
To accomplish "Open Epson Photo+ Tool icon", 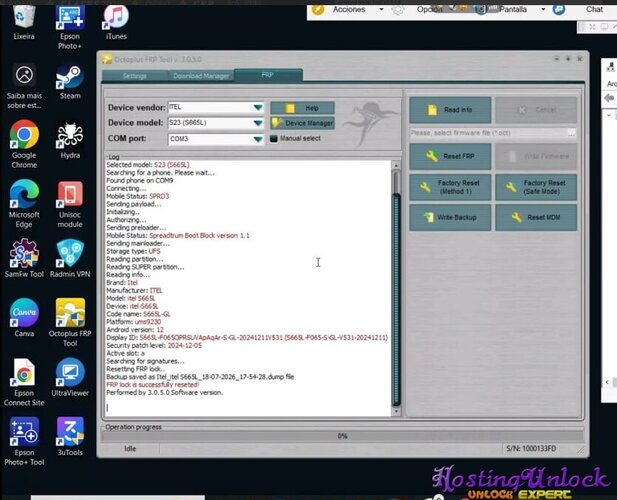I will coord(24,441).
